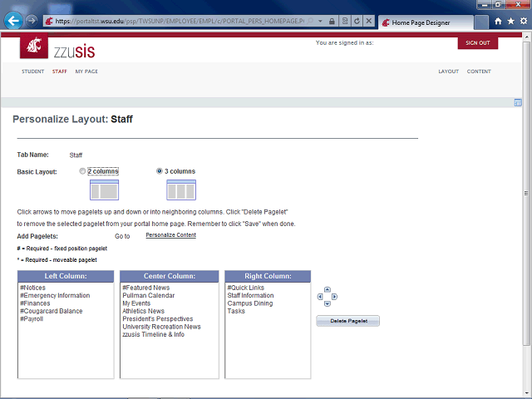Move pagelet to the right column arrow
The image size is (532, 399).
335,297
